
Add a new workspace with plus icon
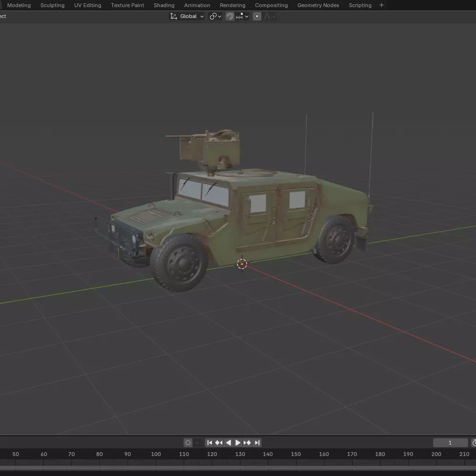[x=382, y=5]
